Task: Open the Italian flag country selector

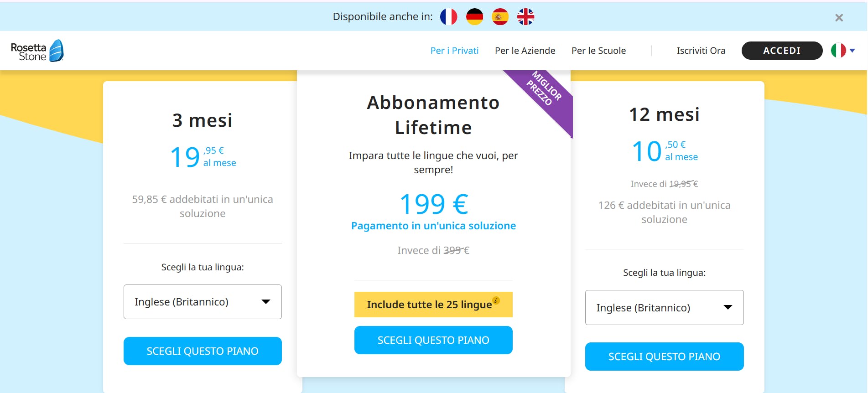Action: tap(842, 51)
